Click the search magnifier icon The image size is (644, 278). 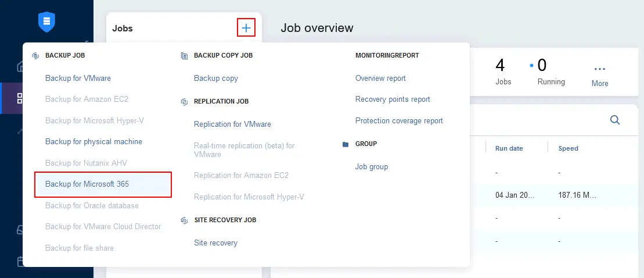(x=615, y=120)
